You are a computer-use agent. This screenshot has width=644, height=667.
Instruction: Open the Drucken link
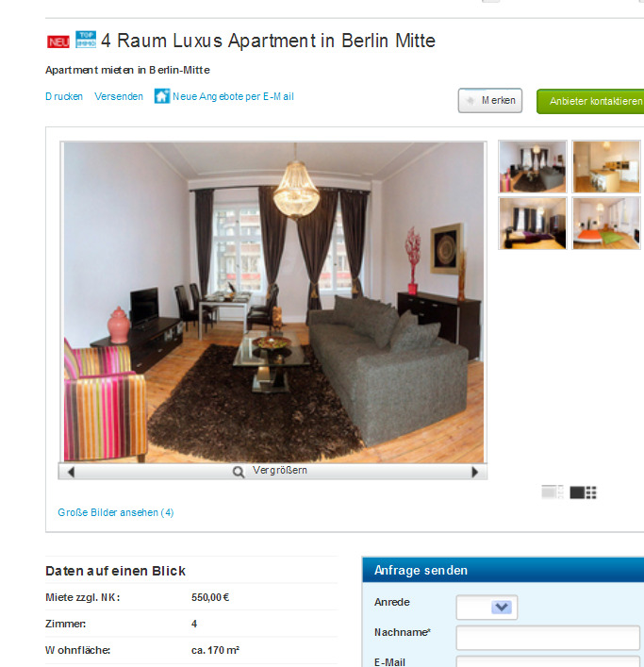point(64,96)
